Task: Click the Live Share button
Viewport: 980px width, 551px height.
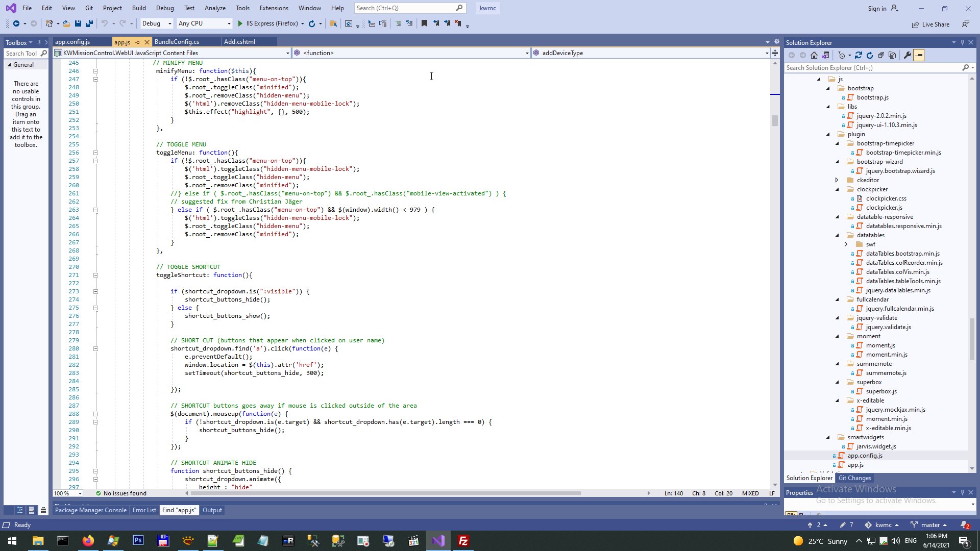Action: (x=931, y=24)
